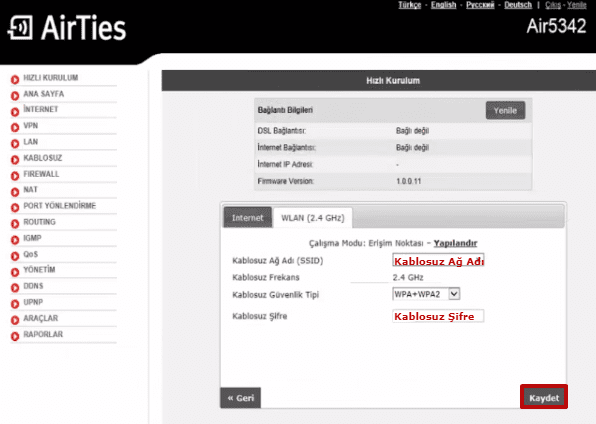This screenshot has width=596, height=424.
Task: Open the UPNP menu item
Action: [x=33, y=302]
